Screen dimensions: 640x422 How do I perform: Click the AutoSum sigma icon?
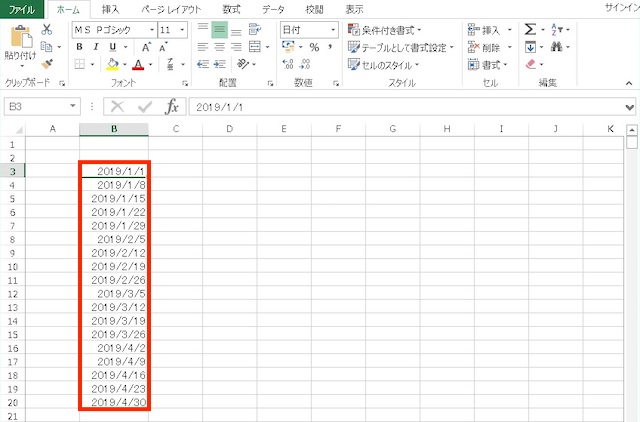click(530, 30)
